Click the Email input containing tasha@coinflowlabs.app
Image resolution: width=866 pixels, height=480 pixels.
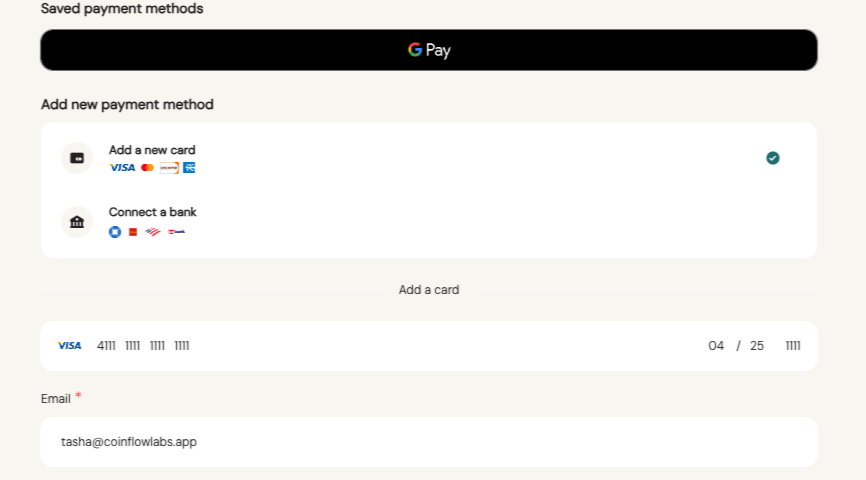pyautogui.click(x=429, y=442)
